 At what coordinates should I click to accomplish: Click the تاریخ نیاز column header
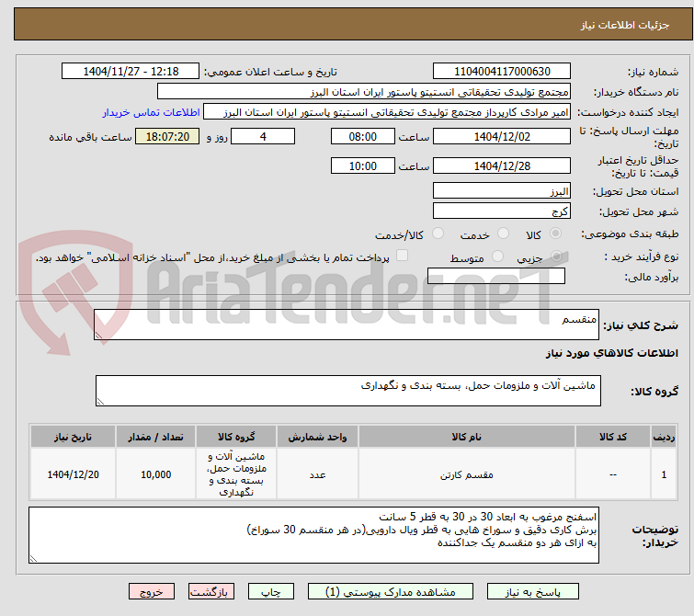coord(73,437)
